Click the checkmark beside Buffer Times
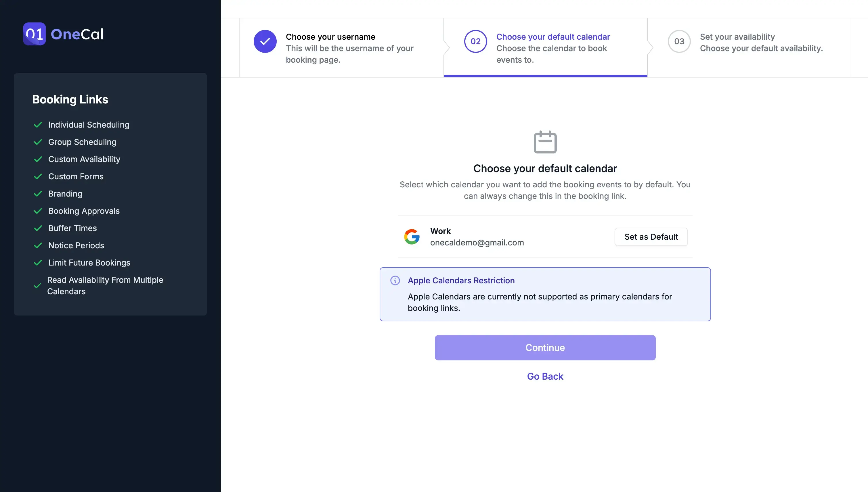This screenshot has height=492, width=868. pyautogui.click(x=38, y=228)
